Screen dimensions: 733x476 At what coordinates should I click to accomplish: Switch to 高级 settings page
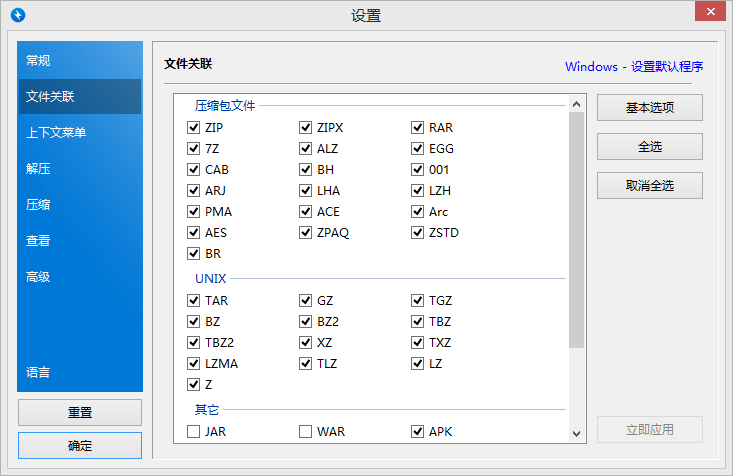pyautogui.click(x=79, y=276)
